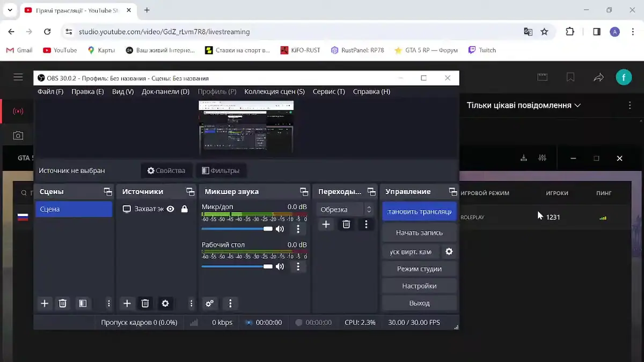Click Остановить трансляцию button
Screen dimensions: 644x362
point(419,211)
